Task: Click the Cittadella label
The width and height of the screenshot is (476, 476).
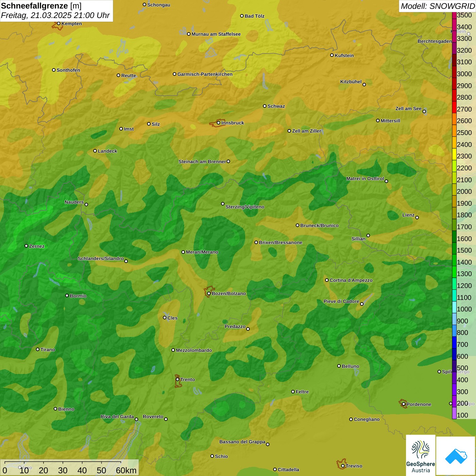Action: (x=288, y=470)
